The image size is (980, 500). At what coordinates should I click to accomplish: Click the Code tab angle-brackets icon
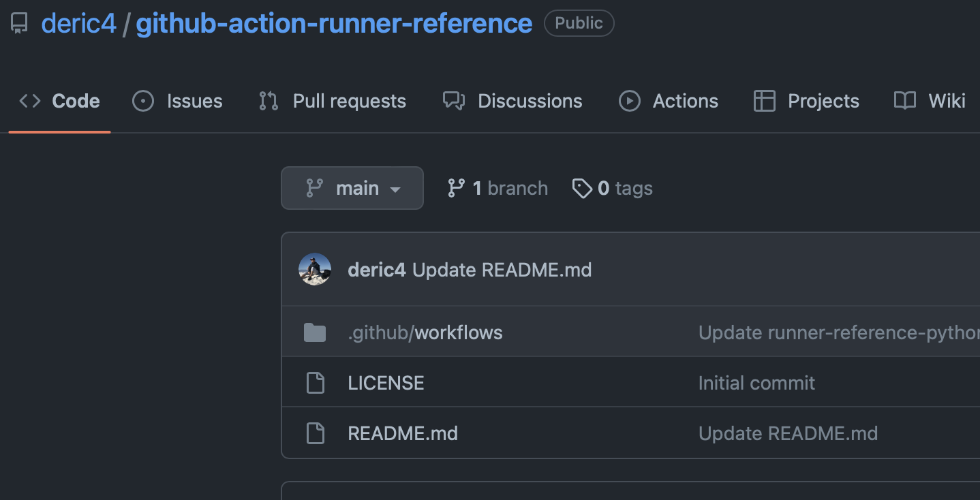click(30, 101)
